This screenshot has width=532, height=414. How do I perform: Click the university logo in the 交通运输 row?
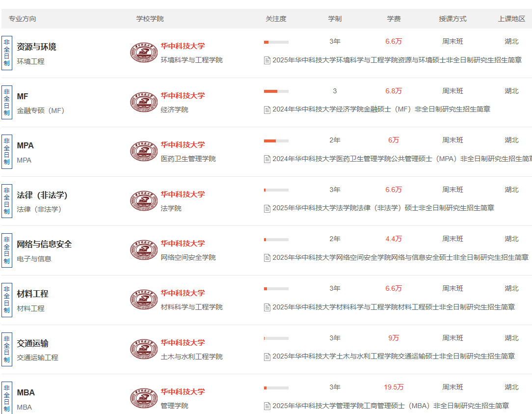pyautogui.click(x=144, y=349)
